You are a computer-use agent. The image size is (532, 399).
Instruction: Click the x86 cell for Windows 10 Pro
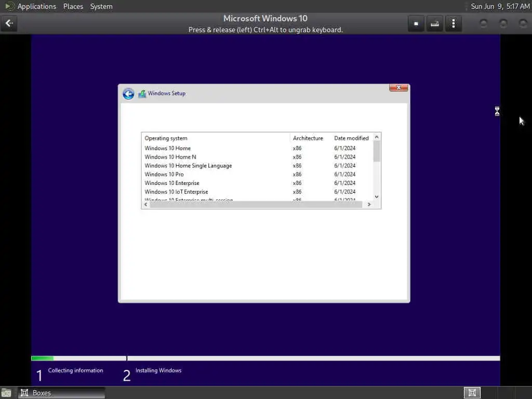(x=297, y=175)
